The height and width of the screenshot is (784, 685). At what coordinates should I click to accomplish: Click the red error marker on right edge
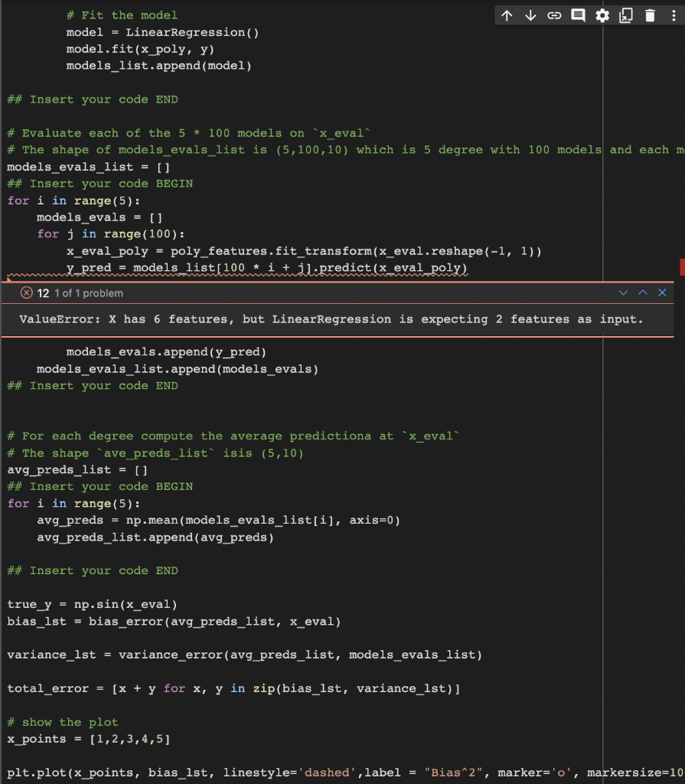click(681, 267)
